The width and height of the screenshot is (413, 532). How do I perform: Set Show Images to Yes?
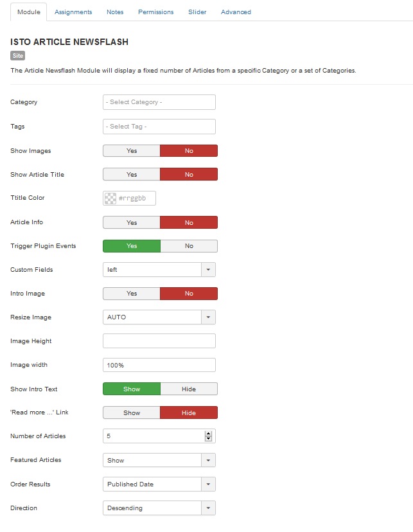click(132, 150)
